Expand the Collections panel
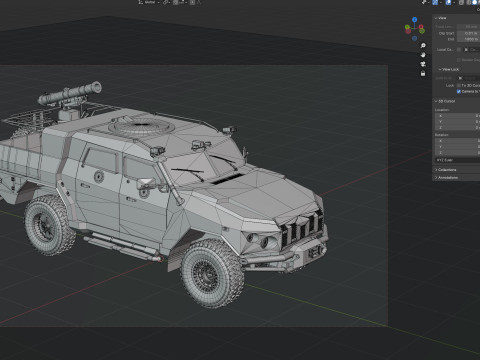 click(x=445, y=170)
